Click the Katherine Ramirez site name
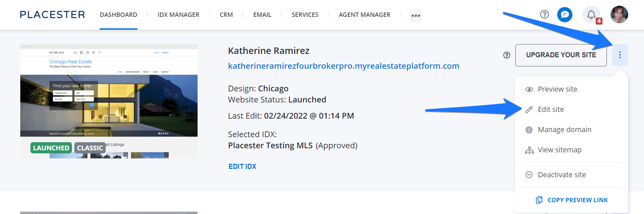The width and height of the screenshot is (644, 214). pyautogui.click(x=269, y=51)
